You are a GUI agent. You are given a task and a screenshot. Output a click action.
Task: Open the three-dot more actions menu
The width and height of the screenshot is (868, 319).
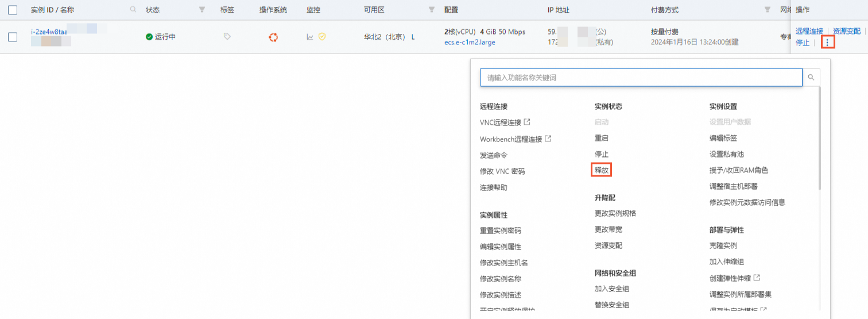(827, 42)
